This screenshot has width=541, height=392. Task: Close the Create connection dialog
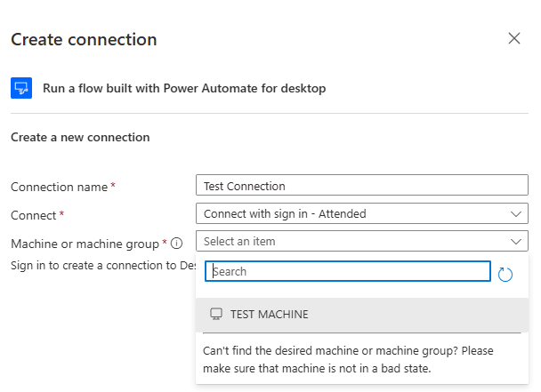(514, 38)
